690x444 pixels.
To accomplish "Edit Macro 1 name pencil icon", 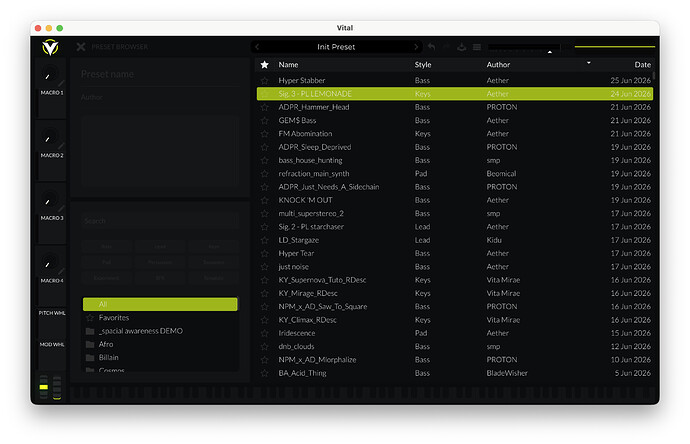I will tap(61, 83).
